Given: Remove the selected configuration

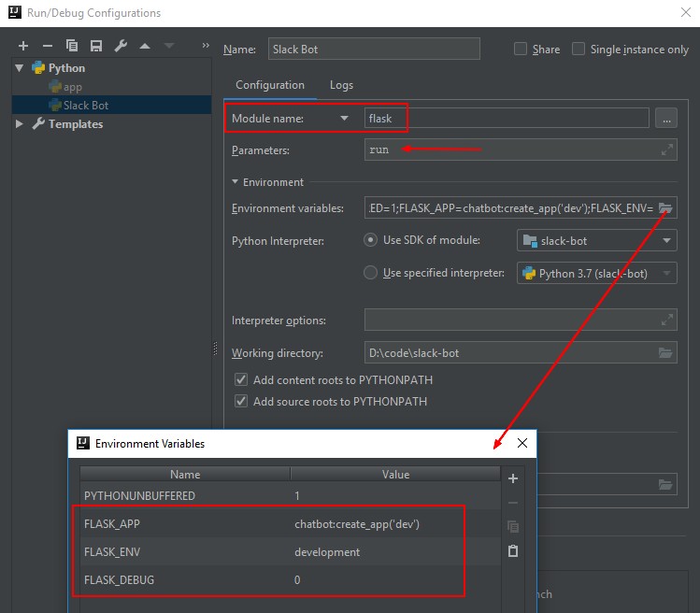Looking at the screenshot, I should [x=48, y=46].
